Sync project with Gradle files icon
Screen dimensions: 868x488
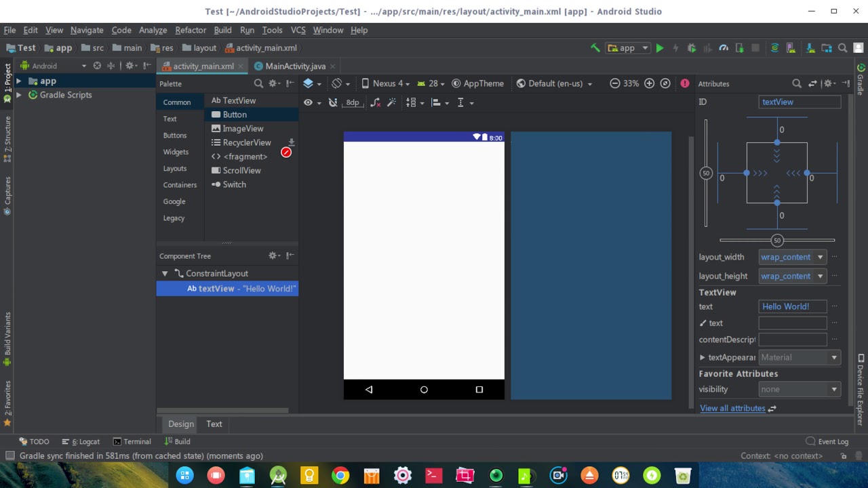pos(774,48)
